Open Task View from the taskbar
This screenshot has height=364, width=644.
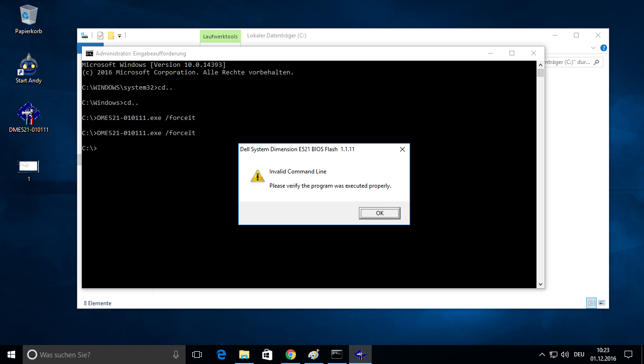click(x=197, y=355)
